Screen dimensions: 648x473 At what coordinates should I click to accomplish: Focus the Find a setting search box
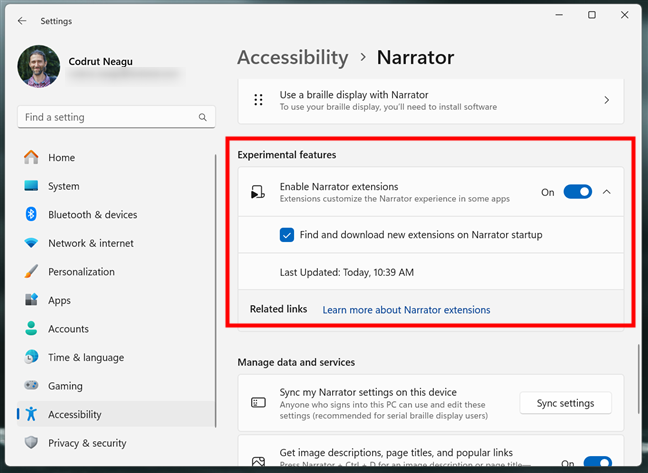click(116, 117)
